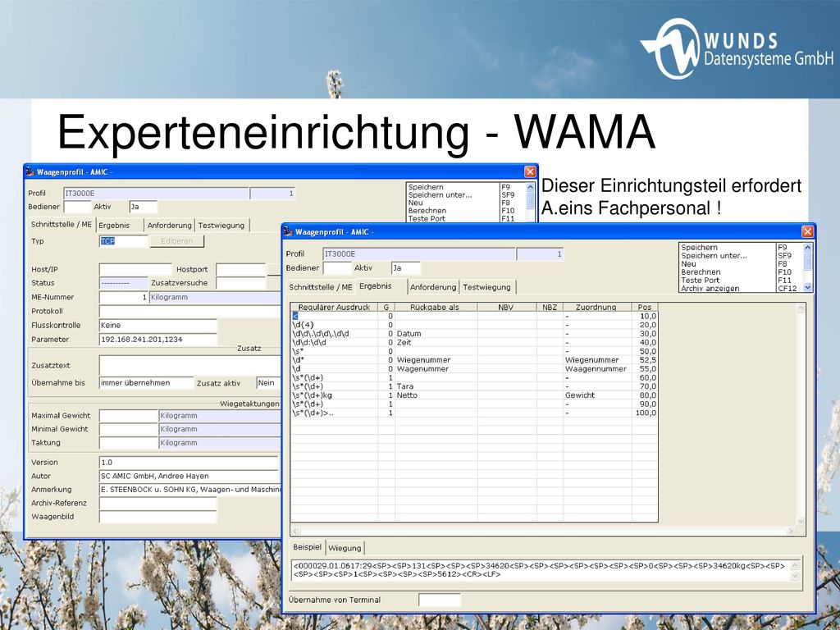840x630 pixels.
Task: Click the front window title bar app icon
Action: (288, 231)
